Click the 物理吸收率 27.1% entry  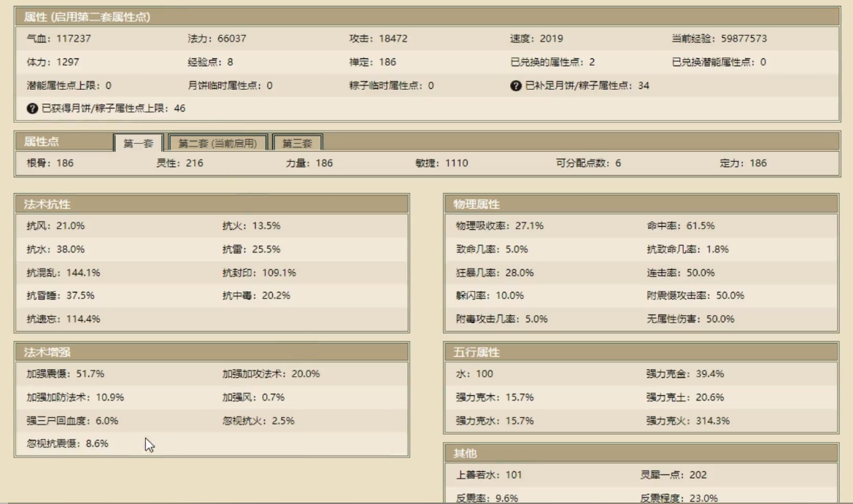click(x=499, y=226)
